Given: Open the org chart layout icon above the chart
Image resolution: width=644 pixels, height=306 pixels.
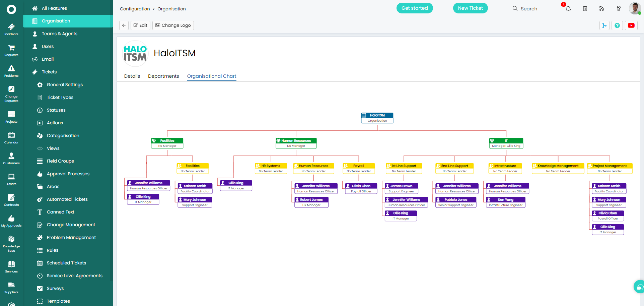Looking at the screenshot, I should tap(604, 25).
